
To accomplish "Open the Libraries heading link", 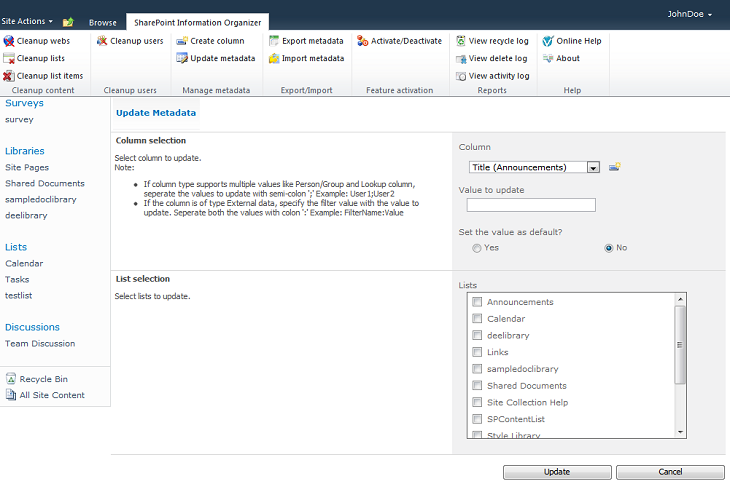I will pyautogui.click(x=25, y=151).
